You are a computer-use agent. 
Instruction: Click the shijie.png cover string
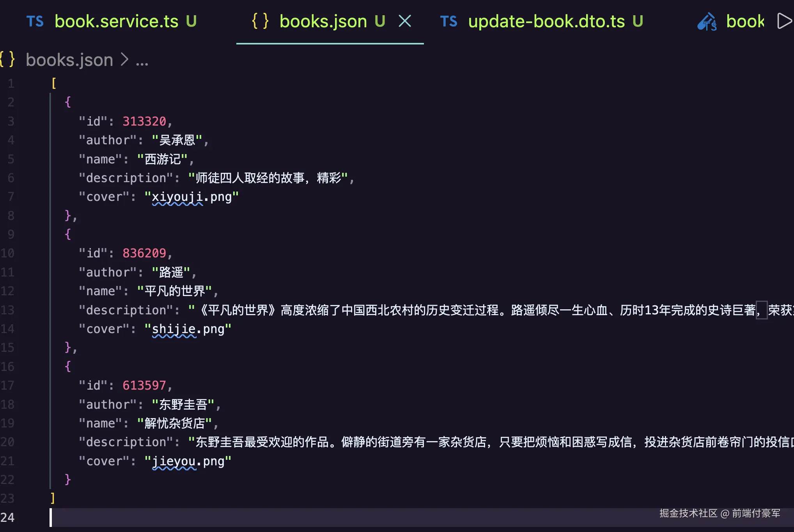point(188,329)
